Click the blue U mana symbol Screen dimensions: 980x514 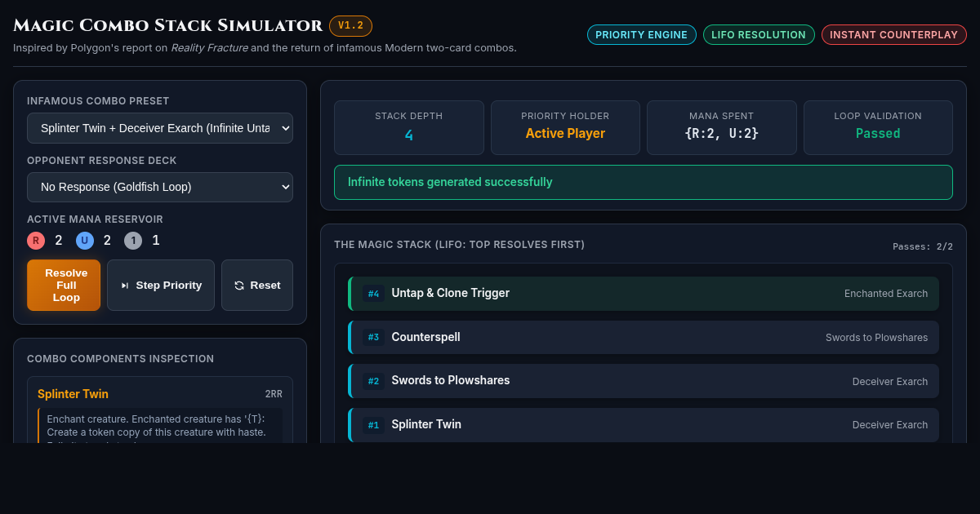pos(84,241)
